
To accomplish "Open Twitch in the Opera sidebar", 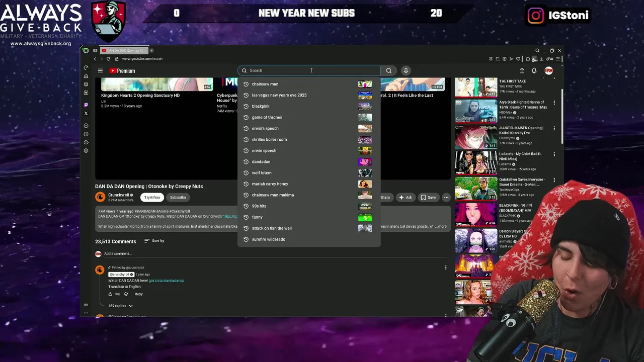I will [x=86, y=105].
